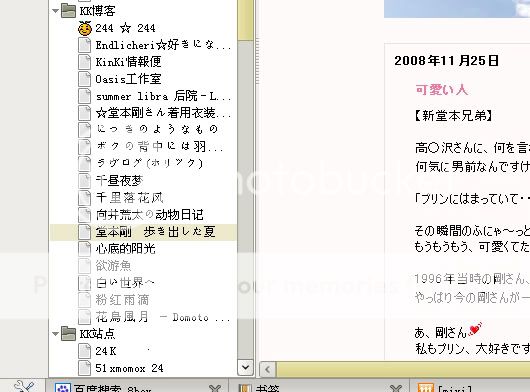This screenshot has height=392, width=530.
Task: Open the 51xmomox 24 bookmark
Action: 129,368
